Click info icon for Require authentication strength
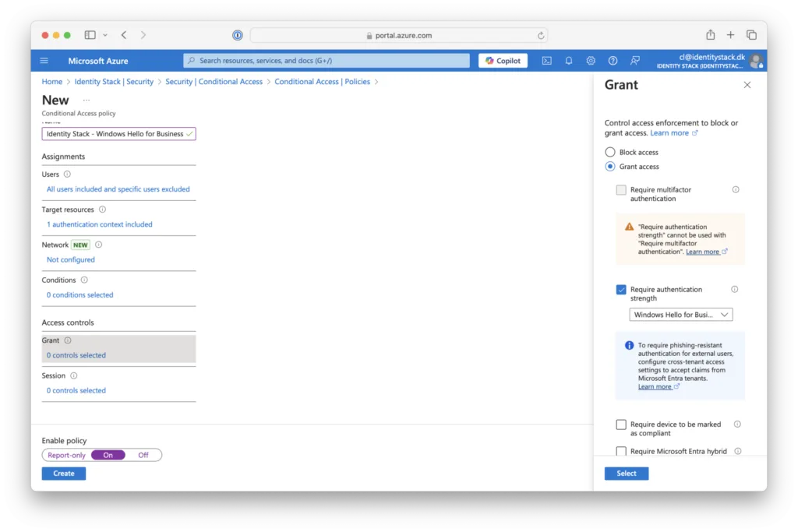Screen dimensions: 798x532 pyautogui.click(x=734, y=290)
